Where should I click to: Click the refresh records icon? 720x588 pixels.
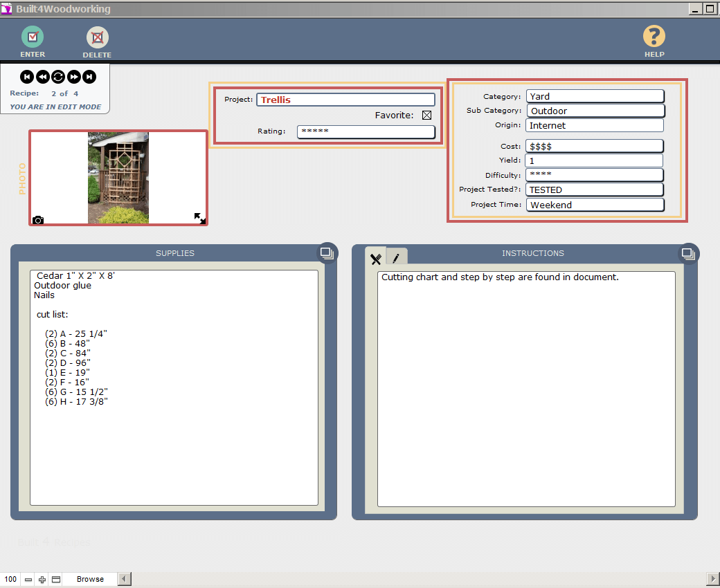coord(58,77)
